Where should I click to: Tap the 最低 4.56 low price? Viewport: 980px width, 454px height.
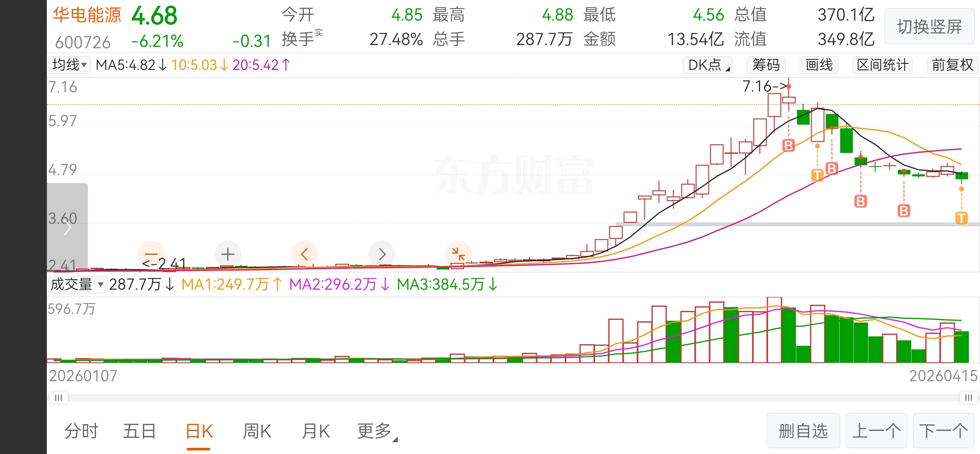(x=654, y=15)
